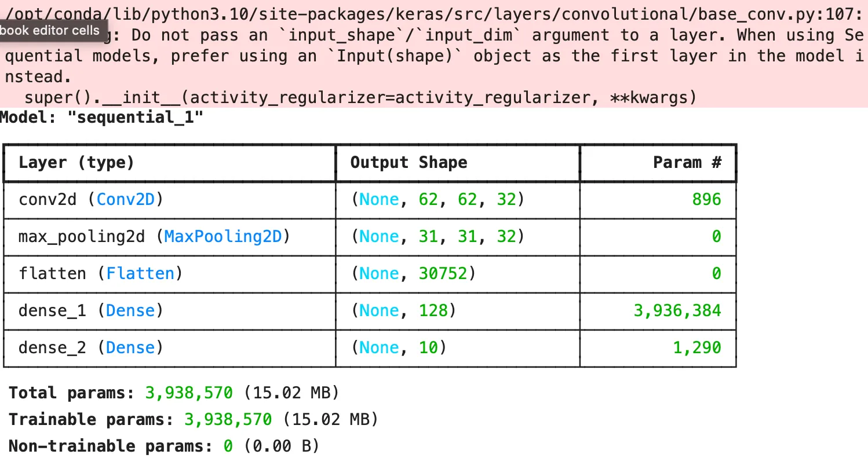Click the output shape (None, 128)
Image resolution: width=868 pixels, height=469 pixels.
(x=403, y=311)
